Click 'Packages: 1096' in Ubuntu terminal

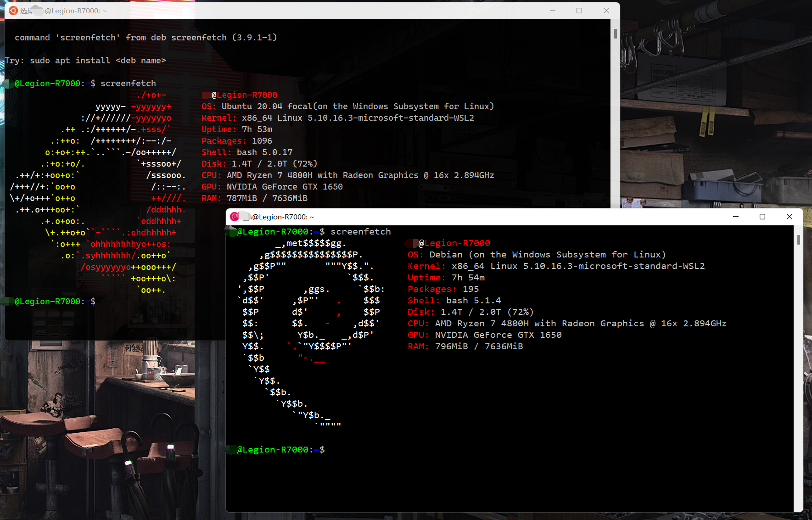click(x=237, y=140)
